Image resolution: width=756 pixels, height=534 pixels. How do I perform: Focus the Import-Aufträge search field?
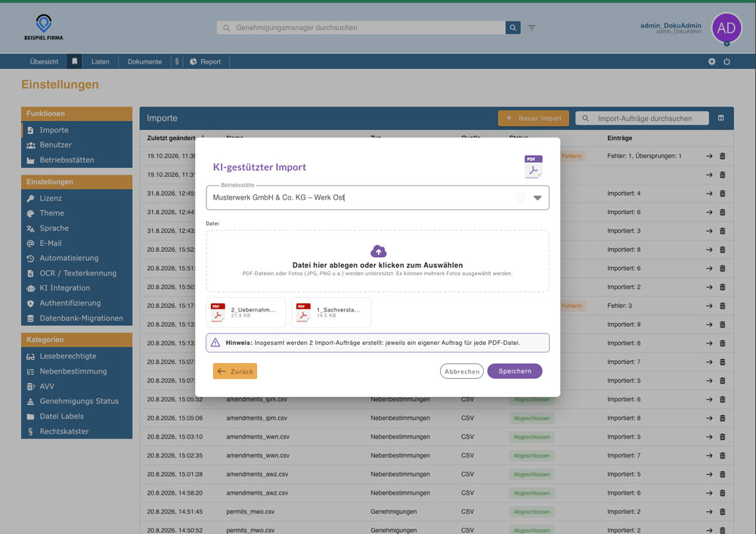click(x=642, y=118)
